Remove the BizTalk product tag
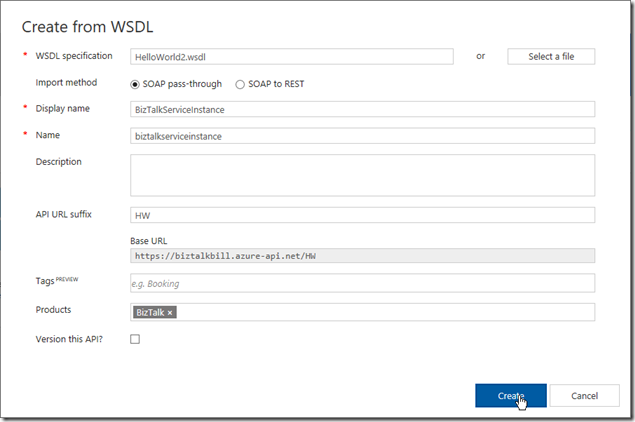635x422 pixels. click(170, 313)
